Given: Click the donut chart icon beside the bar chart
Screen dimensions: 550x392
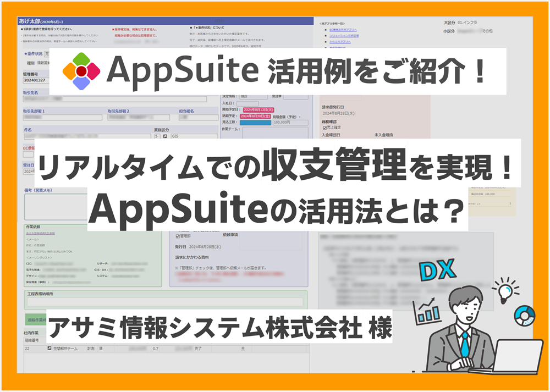Looking at the screenshot, I should tap(525, 314).
